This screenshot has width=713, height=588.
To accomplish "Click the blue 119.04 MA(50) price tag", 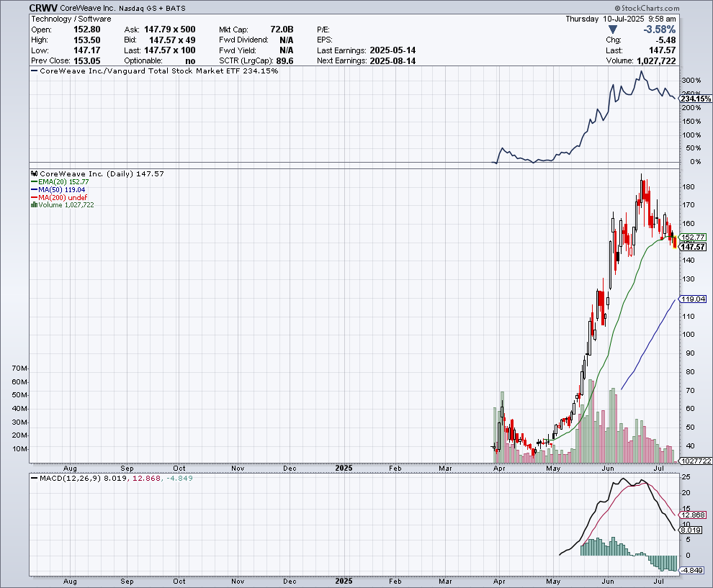I will pyautogui.click(x=693, y=299).
